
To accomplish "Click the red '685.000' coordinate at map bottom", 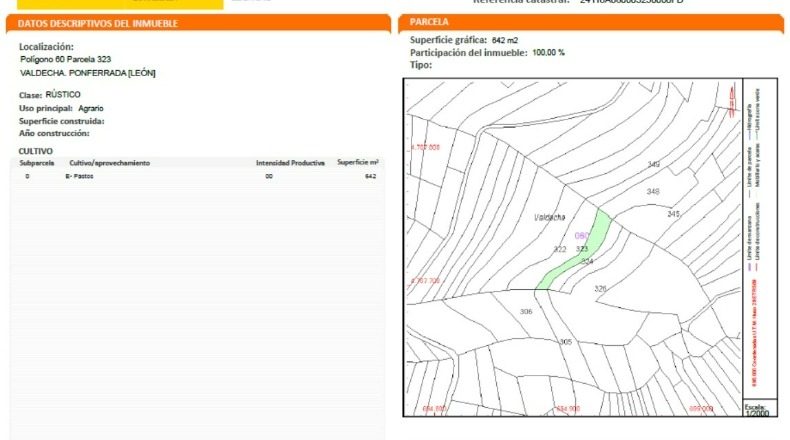I will click(701, 409).
